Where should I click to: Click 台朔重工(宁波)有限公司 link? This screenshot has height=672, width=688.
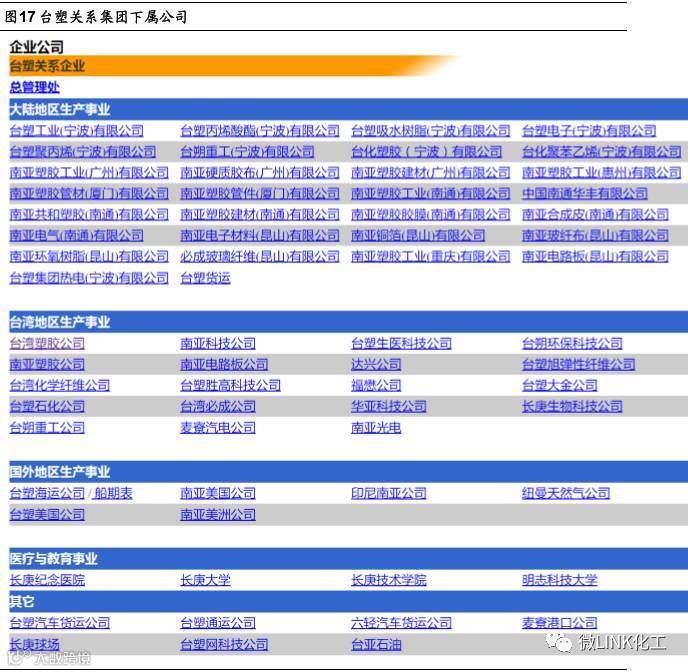pyautogui.click(x=247, y=152)
